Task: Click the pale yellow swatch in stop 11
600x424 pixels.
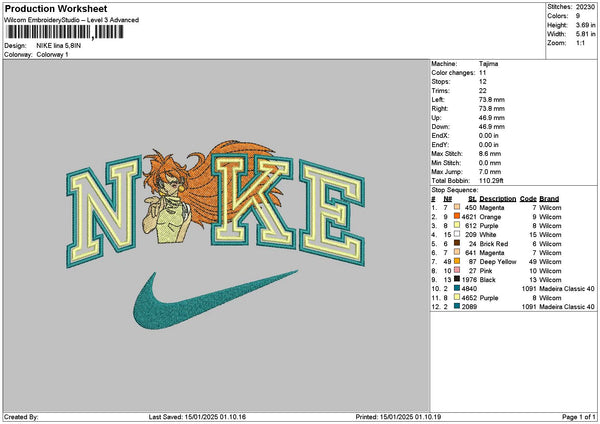Action: point(457,297)
